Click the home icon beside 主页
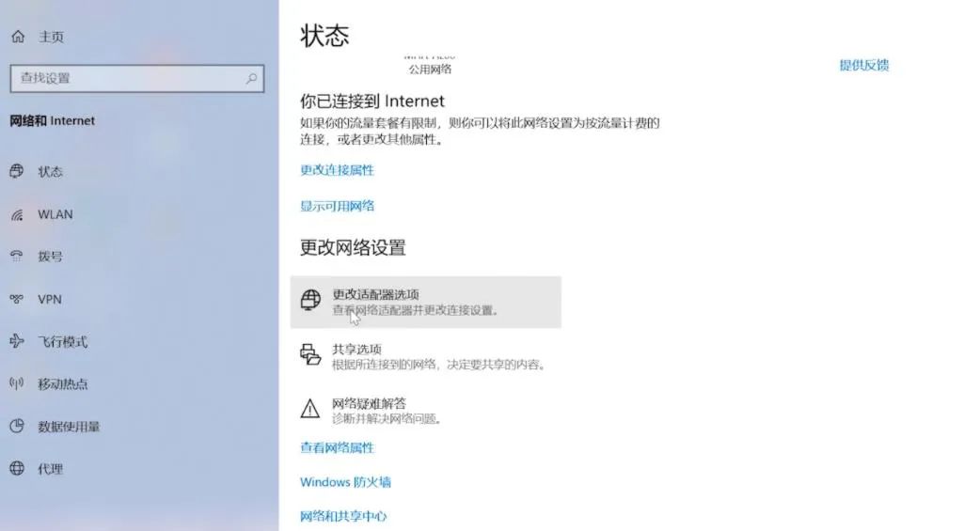 coord(18,37)
